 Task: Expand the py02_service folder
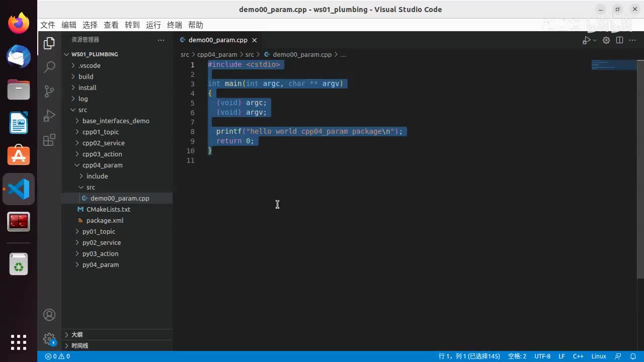tap(117, 242)
